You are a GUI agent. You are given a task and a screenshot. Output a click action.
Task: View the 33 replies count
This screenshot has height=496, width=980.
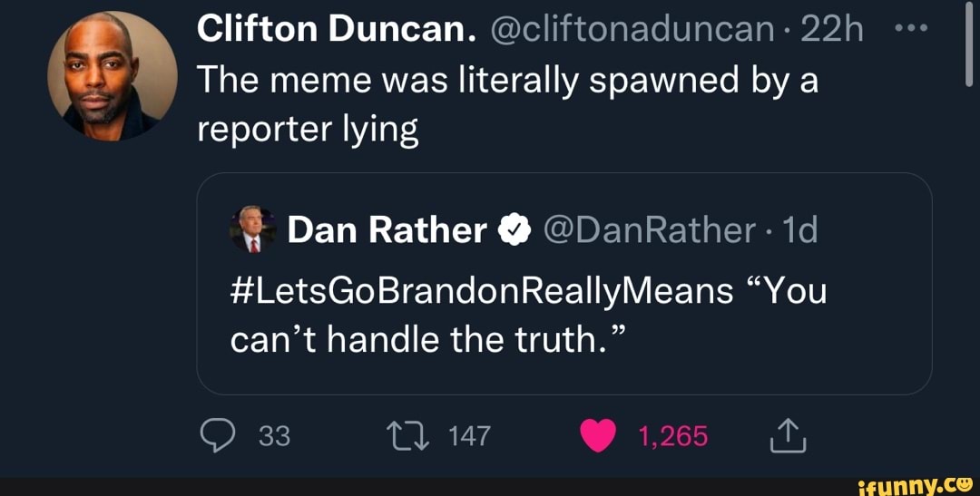coord(275,437)
